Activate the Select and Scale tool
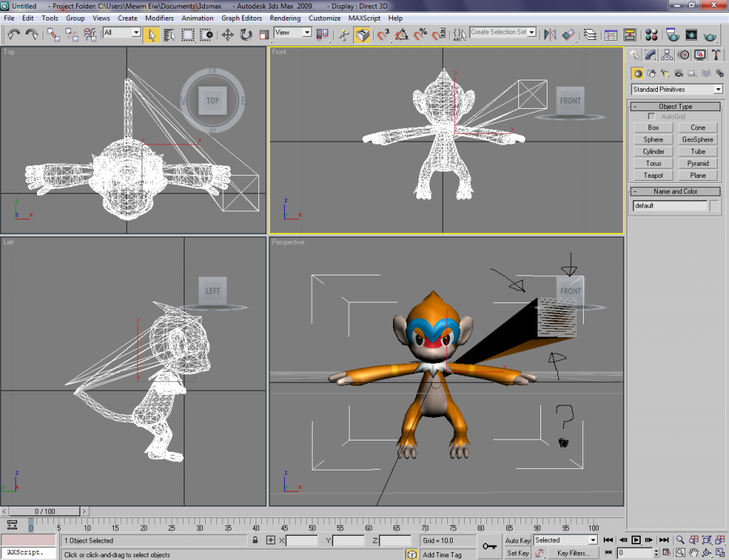 tap(264, 35)
